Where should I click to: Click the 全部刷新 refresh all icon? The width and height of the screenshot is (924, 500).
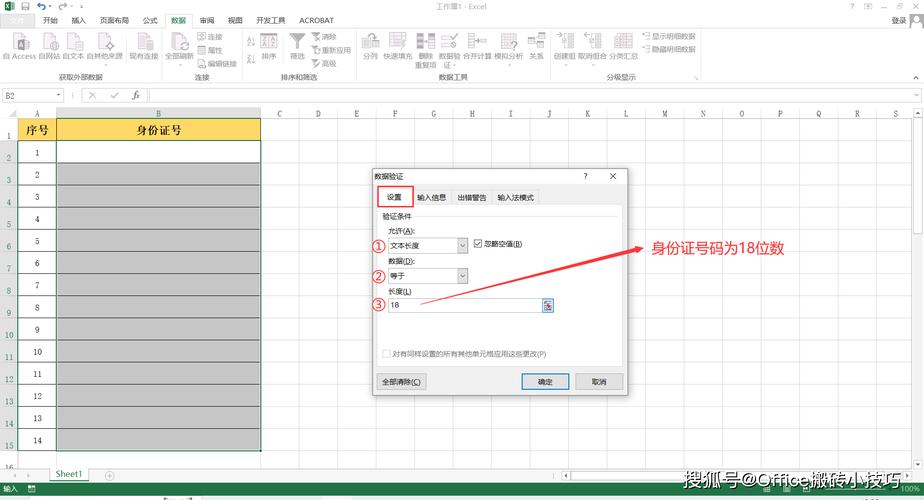179,43
